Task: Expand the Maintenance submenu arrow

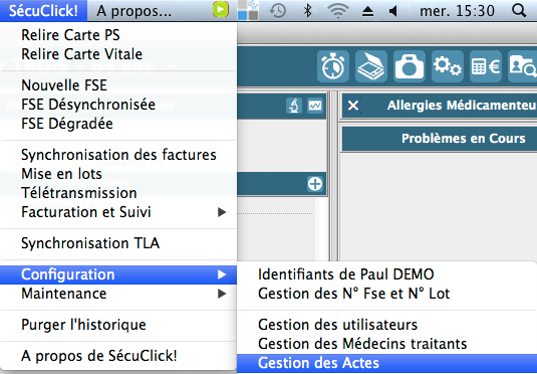Action: (x=222, y=294)
